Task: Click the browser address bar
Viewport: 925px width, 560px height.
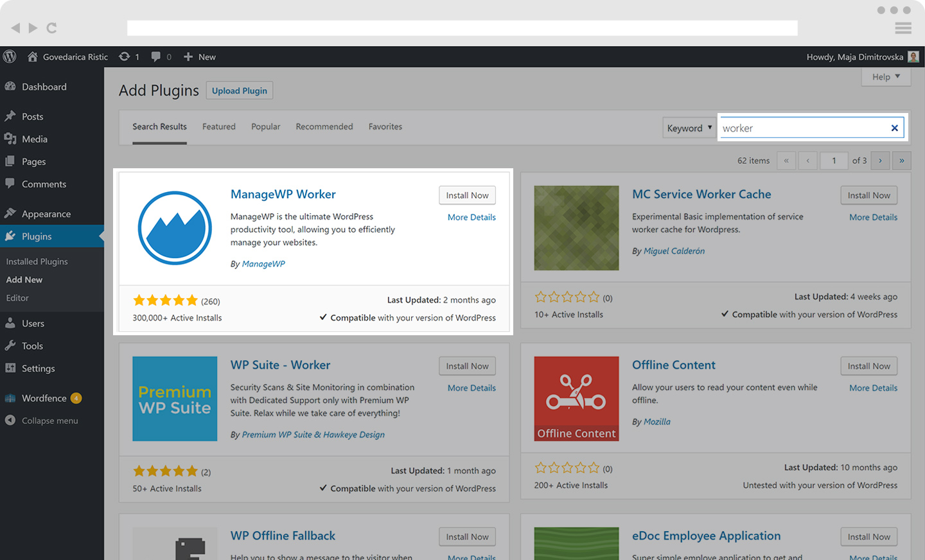Action: pos(463,28)
